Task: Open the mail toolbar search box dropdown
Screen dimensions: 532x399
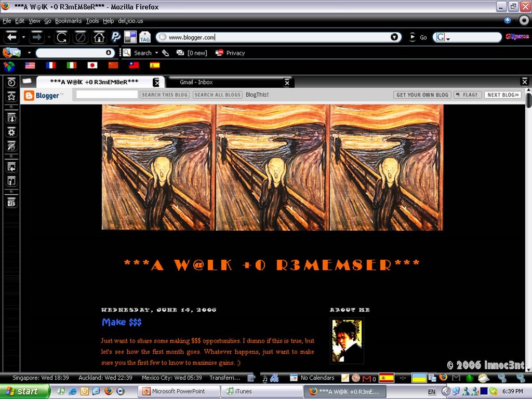Action: tap(109, 52)
